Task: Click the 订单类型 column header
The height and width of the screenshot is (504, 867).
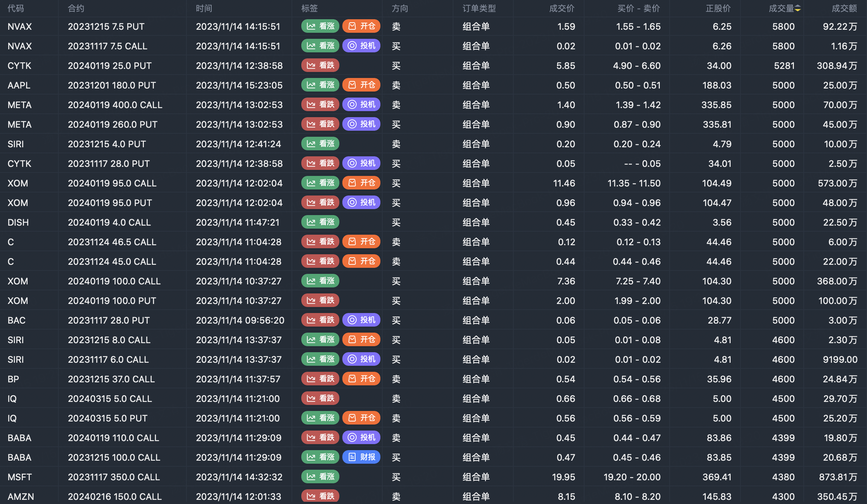Action: pyautogui.click(x=479, y=8)
